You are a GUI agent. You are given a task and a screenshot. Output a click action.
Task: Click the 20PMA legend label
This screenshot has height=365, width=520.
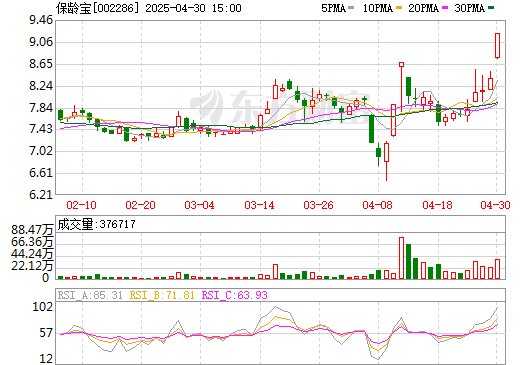[423, 8]
